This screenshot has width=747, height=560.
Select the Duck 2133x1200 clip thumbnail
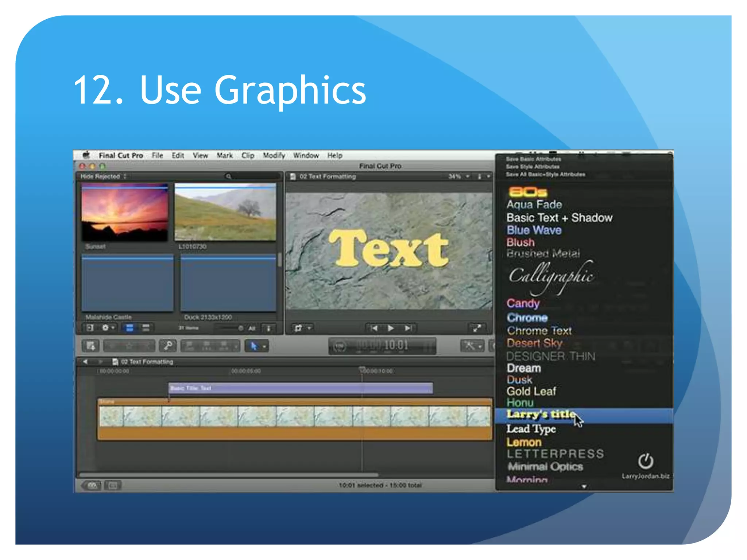228,283
